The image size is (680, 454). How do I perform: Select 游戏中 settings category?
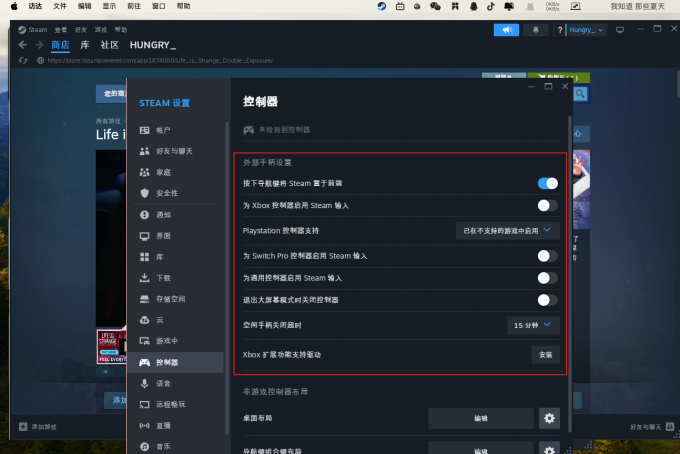[176, 341]
